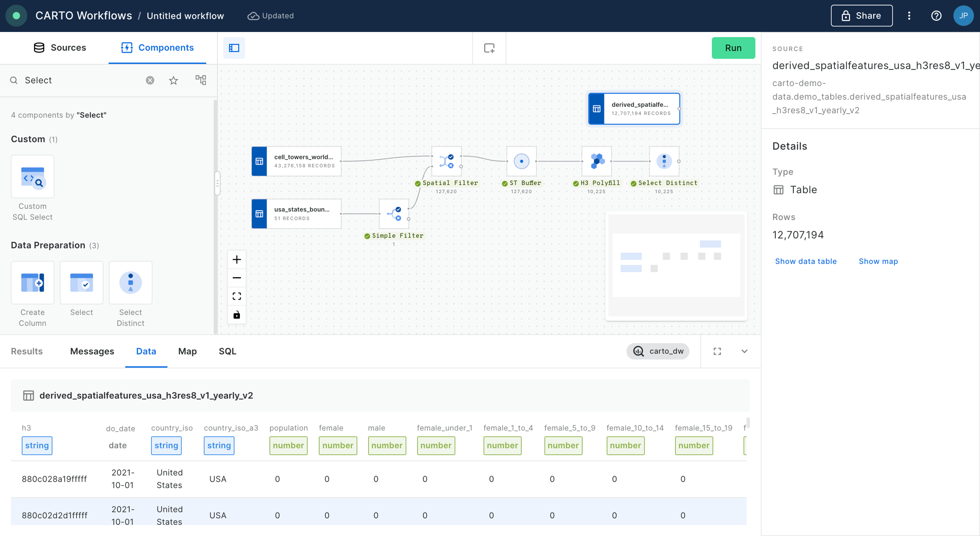Select the ST Buffer node
This screenshot has width=980, height=536.
[x=521, y=161]
